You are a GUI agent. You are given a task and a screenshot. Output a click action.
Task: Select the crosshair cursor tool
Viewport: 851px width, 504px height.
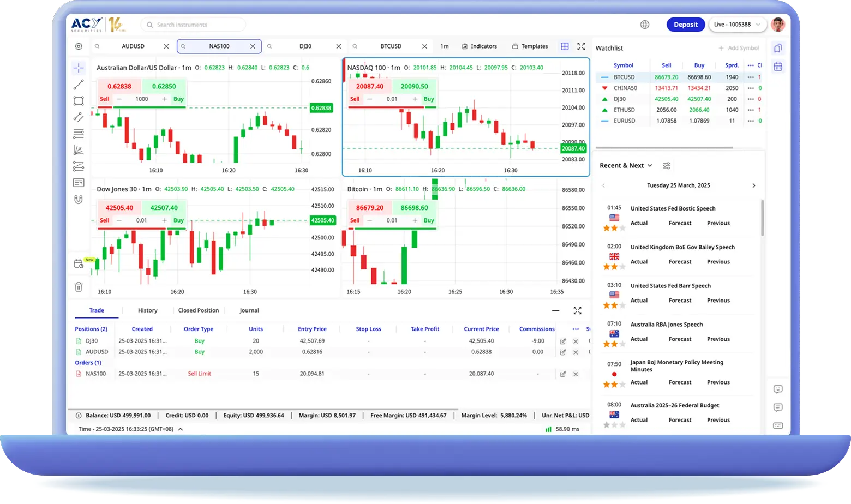coord(79,68)
